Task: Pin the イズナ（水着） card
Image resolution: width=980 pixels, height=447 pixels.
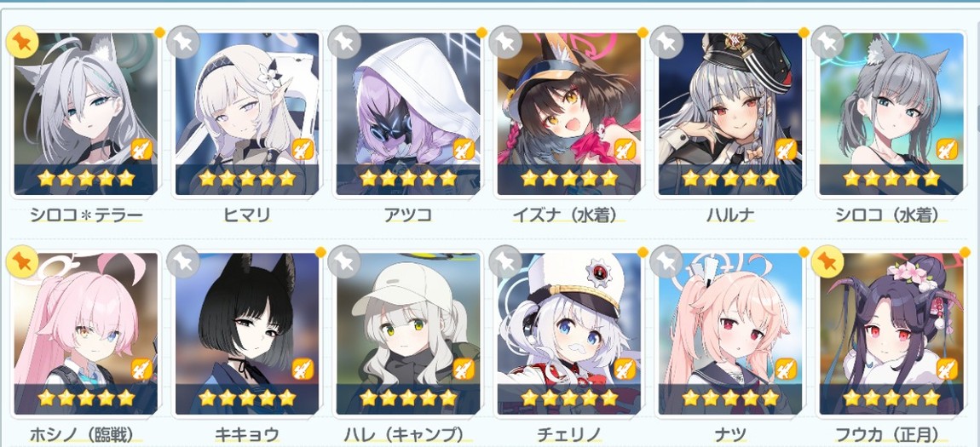Action: coord(505,43)
